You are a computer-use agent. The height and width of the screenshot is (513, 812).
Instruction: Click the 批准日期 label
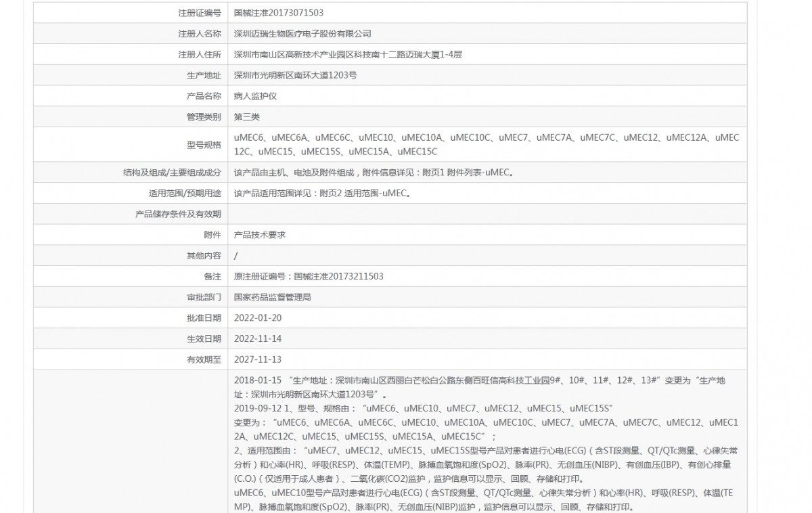pyautogui.click(x=204, y=318)
